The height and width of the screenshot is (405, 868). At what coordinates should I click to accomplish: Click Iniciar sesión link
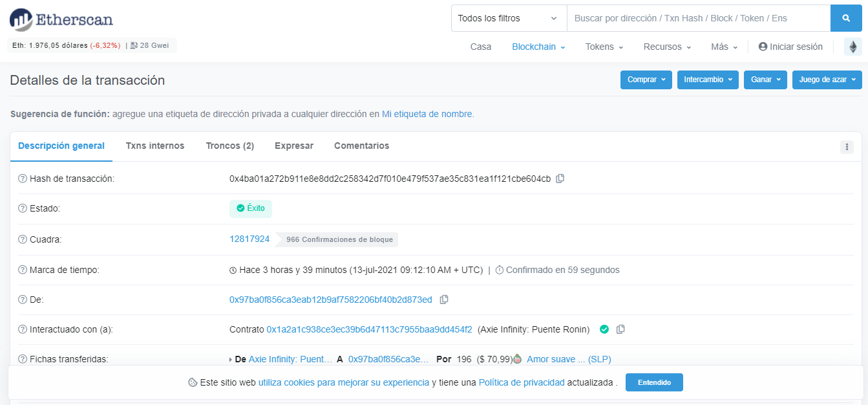pos(790,47)
